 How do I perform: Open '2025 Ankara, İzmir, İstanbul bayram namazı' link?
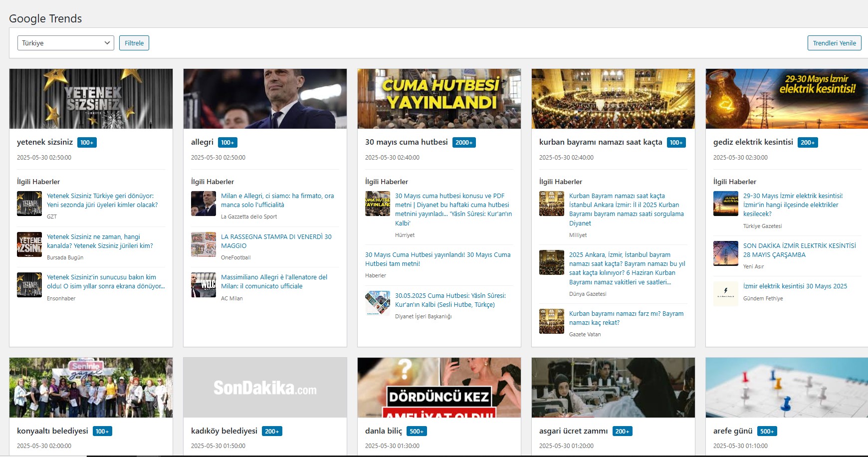pos(627,268)
